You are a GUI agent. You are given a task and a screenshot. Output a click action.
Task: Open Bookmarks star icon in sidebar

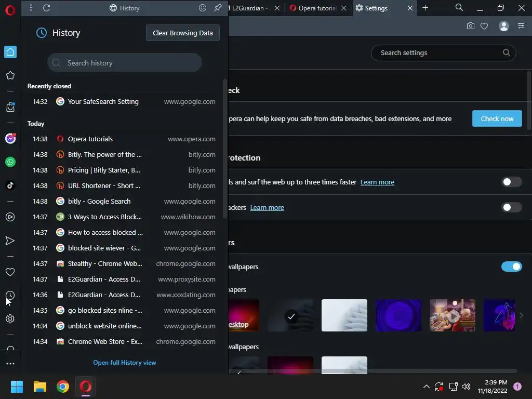point(10,75)
